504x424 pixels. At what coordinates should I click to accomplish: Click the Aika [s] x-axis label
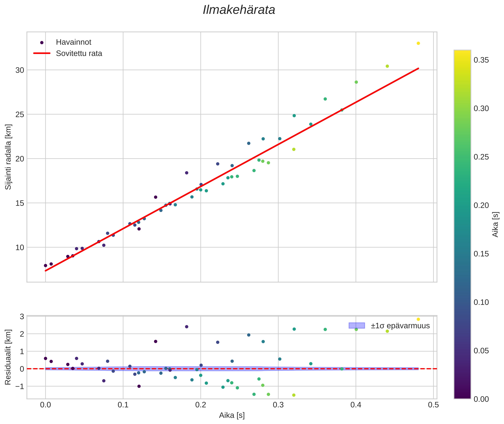[232, 415]
